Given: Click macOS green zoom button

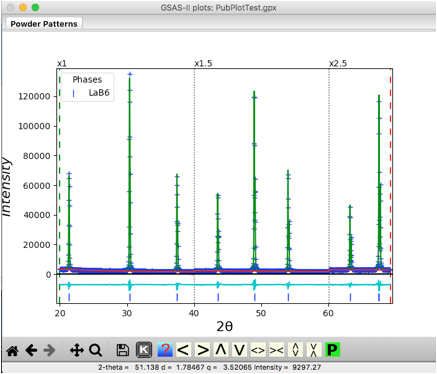Looking at the screenshot, I should click(35, 7).
